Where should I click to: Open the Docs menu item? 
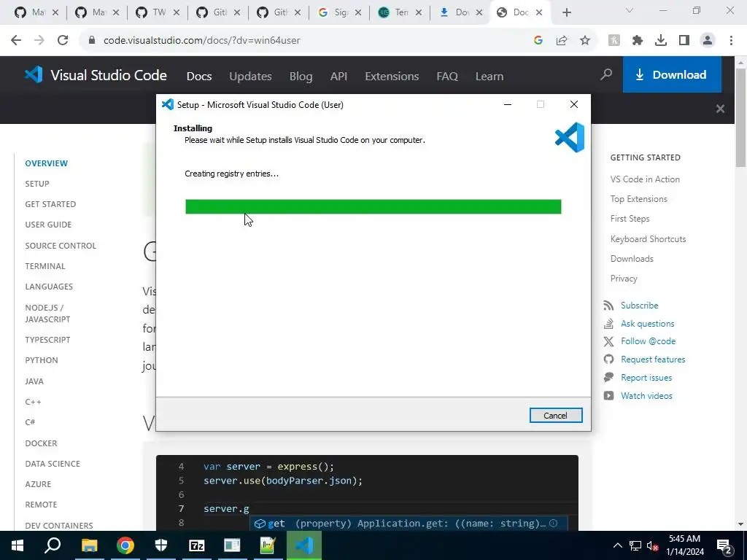[x=199, y=76]
